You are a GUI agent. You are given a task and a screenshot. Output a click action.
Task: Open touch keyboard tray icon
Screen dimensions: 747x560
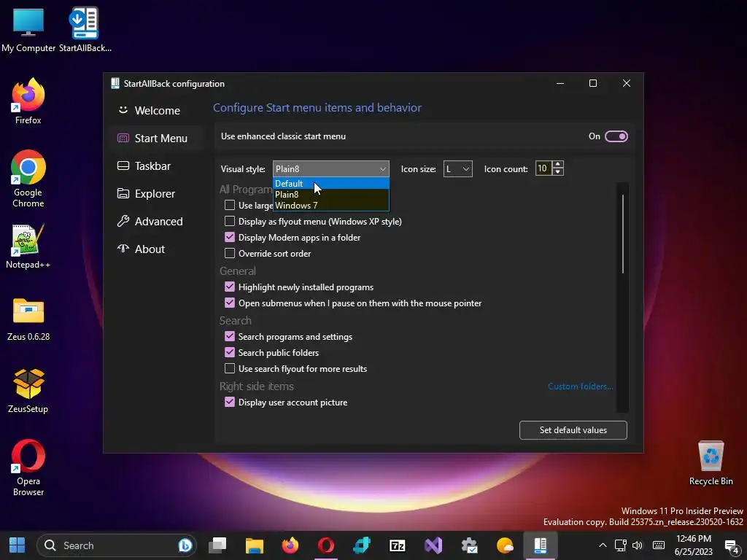tap(659, 545)
